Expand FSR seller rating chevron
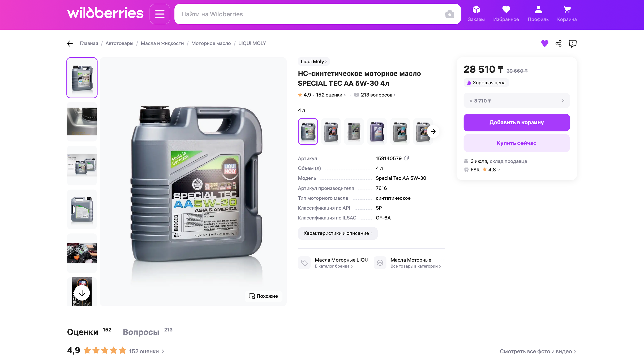644x362 pixels. (499, 170)
